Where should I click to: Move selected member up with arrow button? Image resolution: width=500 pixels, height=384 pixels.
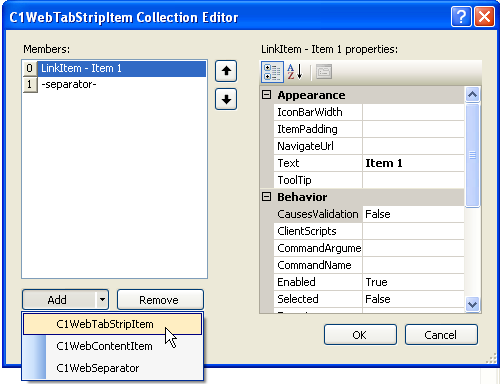coord(226,71)
